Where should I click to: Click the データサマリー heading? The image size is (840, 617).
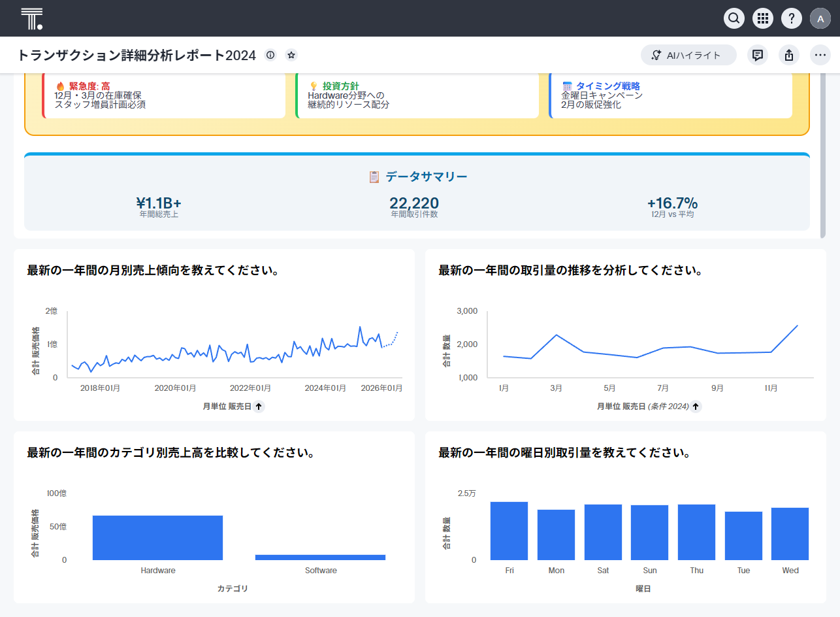(x=427, y=176)
